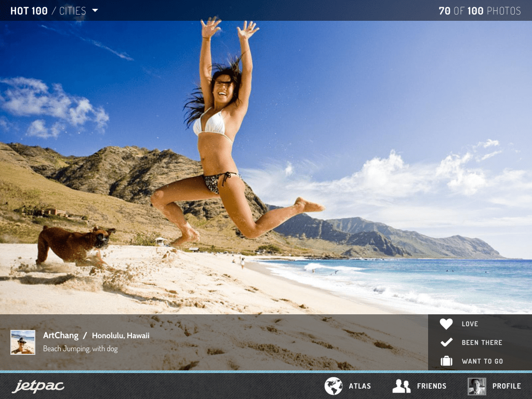Click the Want To Go suitcase icon
This screenshot has width=532, height=399.
tap(446, 361)
